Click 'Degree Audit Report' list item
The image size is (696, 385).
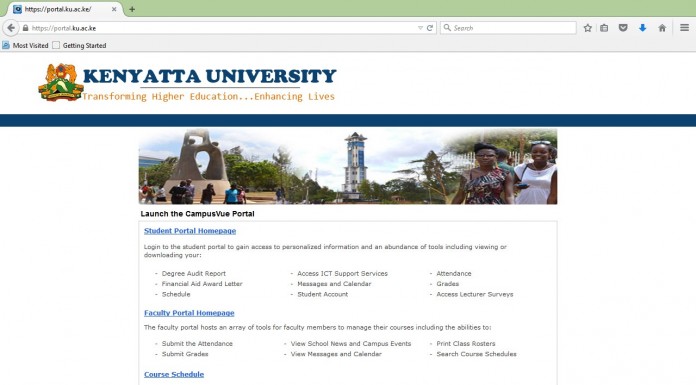click(194, 274)
